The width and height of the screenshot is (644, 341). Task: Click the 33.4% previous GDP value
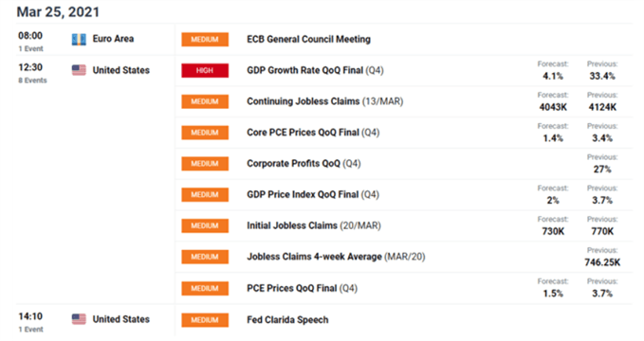[602, 76]
